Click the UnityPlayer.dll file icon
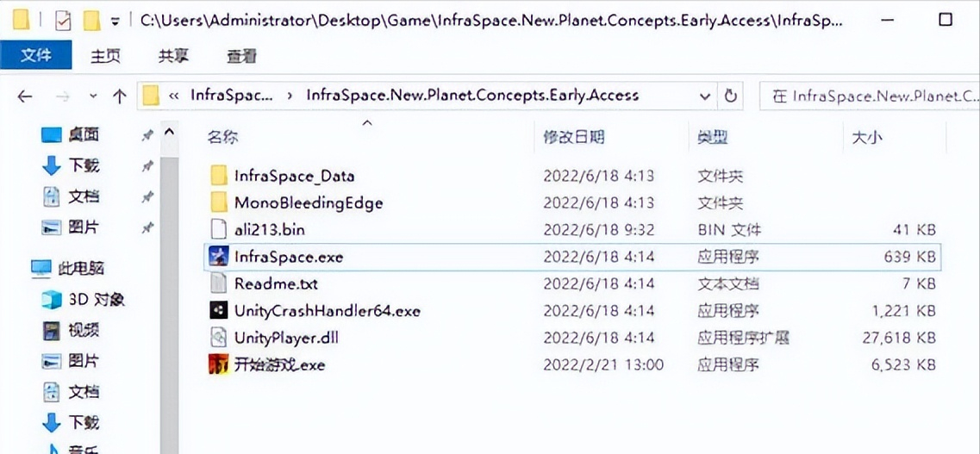Image resolution: width=980 pixels, height=454 pixels. [x=218, y=337]
